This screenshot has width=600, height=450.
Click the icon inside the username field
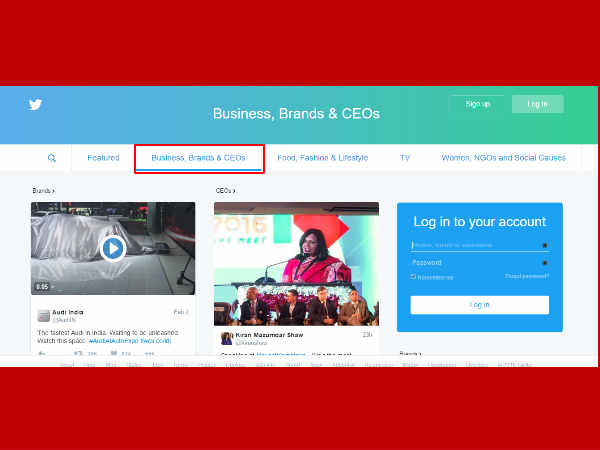(x=544, y=245)
